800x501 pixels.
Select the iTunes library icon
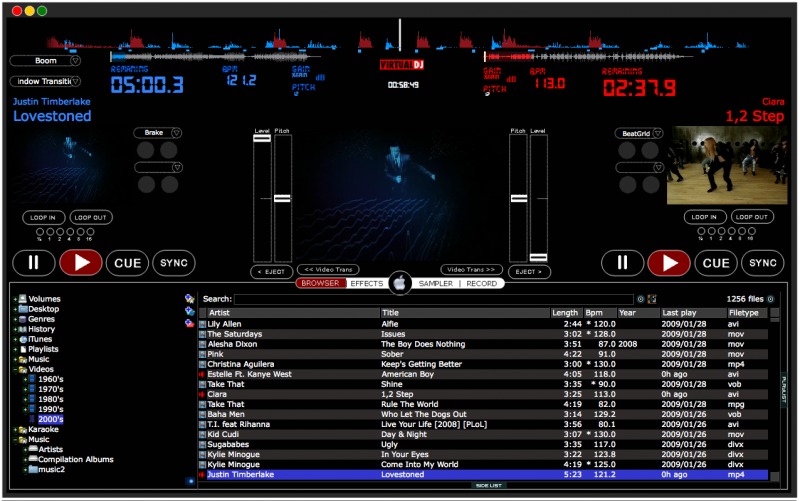(x=23, y=339)
